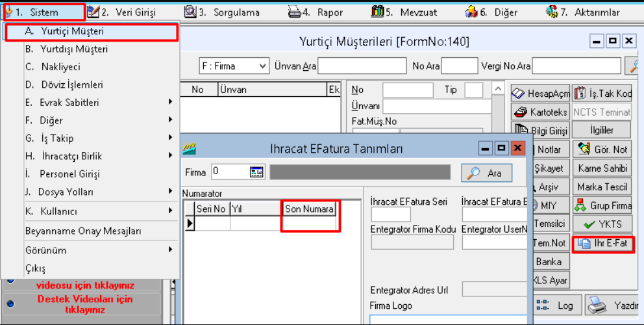644x325 pixels.
Task: Click the Son Numara column header
Action: pyautogui.click(x=309, y=209)
